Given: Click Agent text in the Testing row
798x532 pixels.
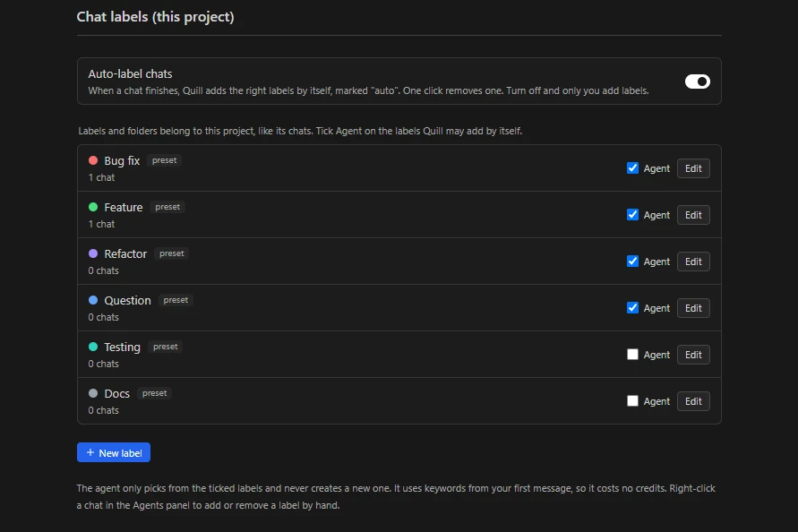Looking at the screenshot, I should pos(656,355).
